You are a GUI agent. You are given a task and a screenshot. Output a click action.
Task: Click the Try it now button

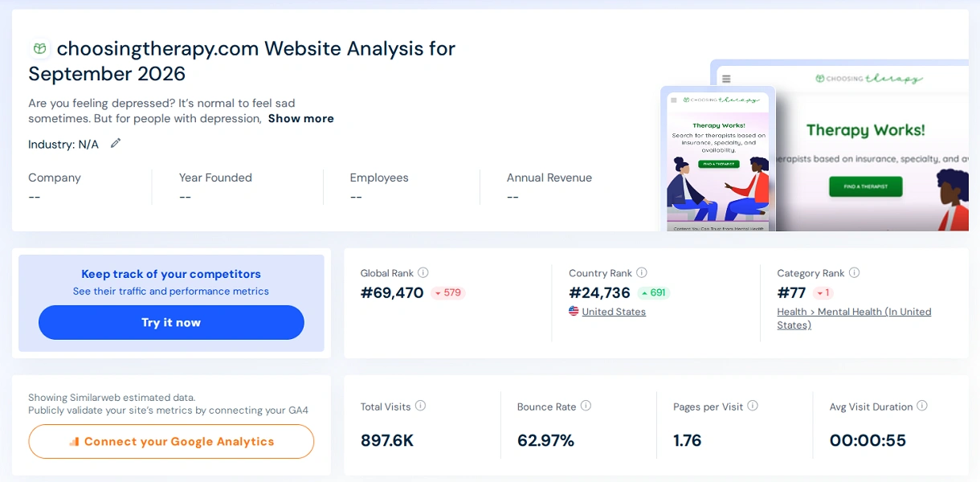(171, 322)
